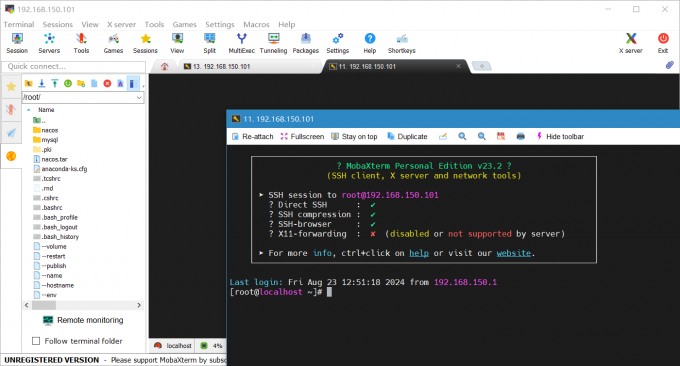
Task: Open the Sessions menu in the menu bar
Action: tap(58, 24)
